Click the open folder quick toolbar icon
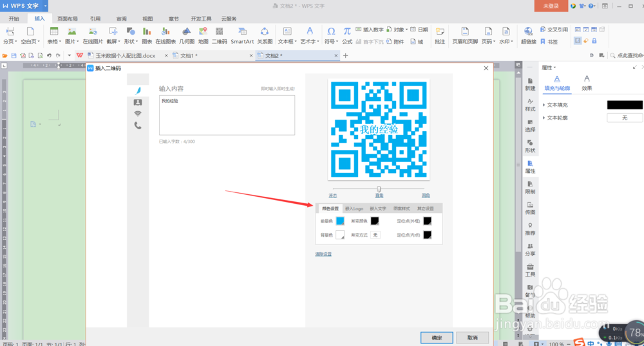644x346 pixels. 5,55
